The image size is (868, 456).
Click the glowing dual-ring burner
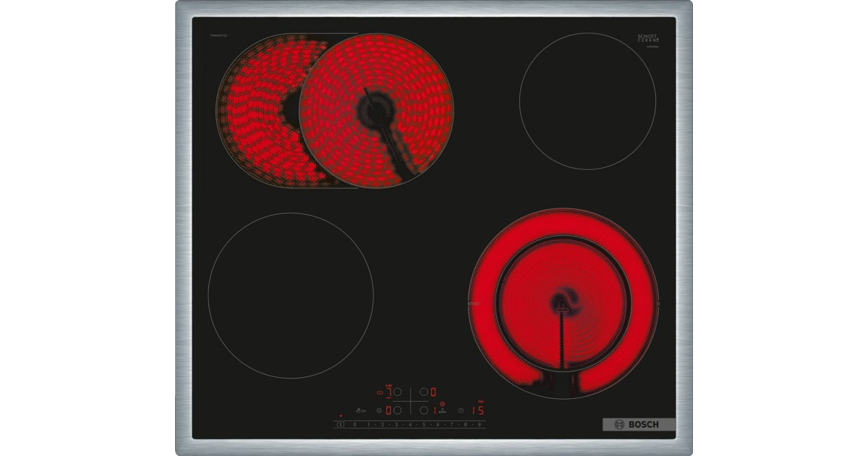pyautogui.click(x=563, y=303)
